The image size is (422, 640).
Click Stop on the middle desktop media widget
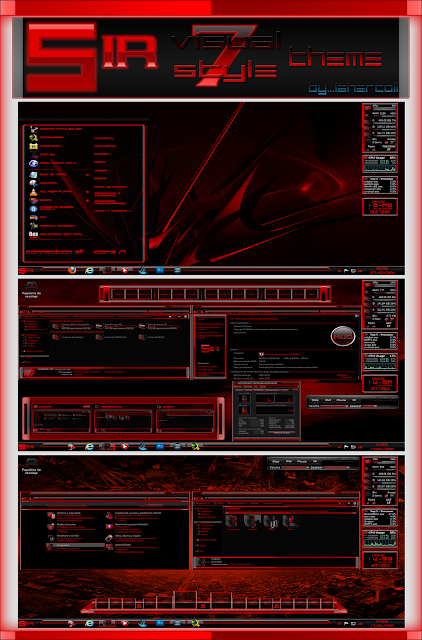(315, 400)
